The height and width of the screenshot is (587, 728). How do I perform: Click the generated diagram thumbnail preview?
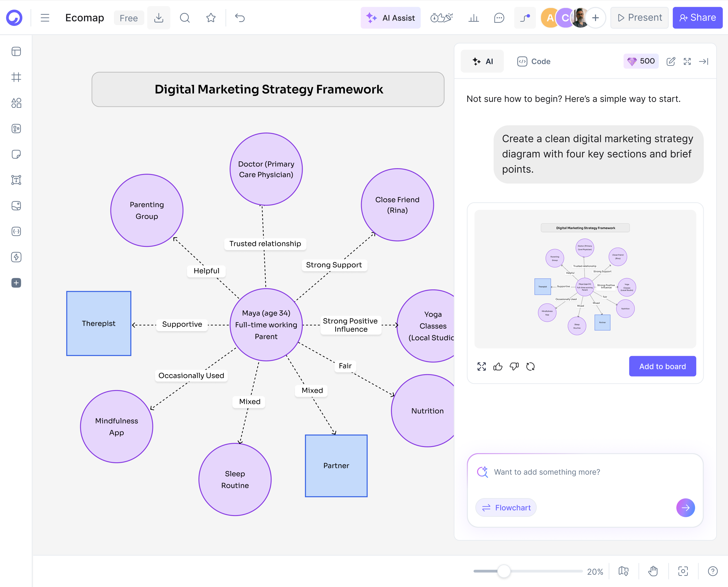pyautogui.click(x=585, y=279)
